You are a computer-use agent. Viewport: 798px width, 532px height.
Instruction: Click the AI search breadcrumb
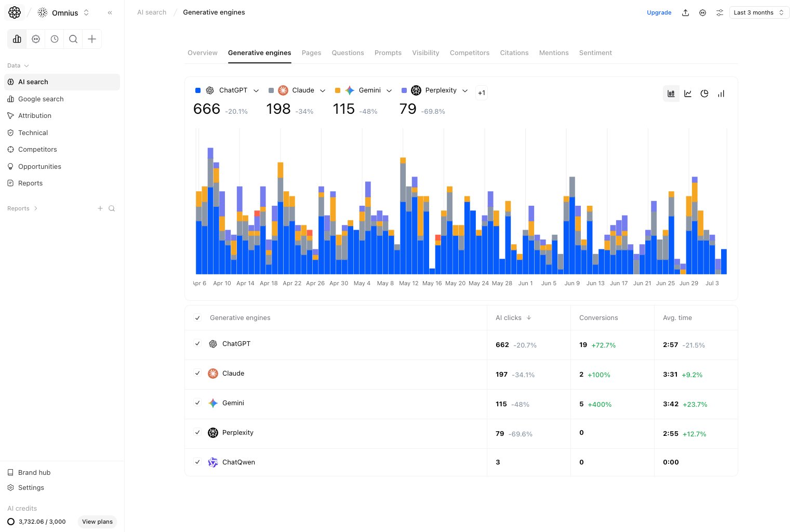coord(152,12)
